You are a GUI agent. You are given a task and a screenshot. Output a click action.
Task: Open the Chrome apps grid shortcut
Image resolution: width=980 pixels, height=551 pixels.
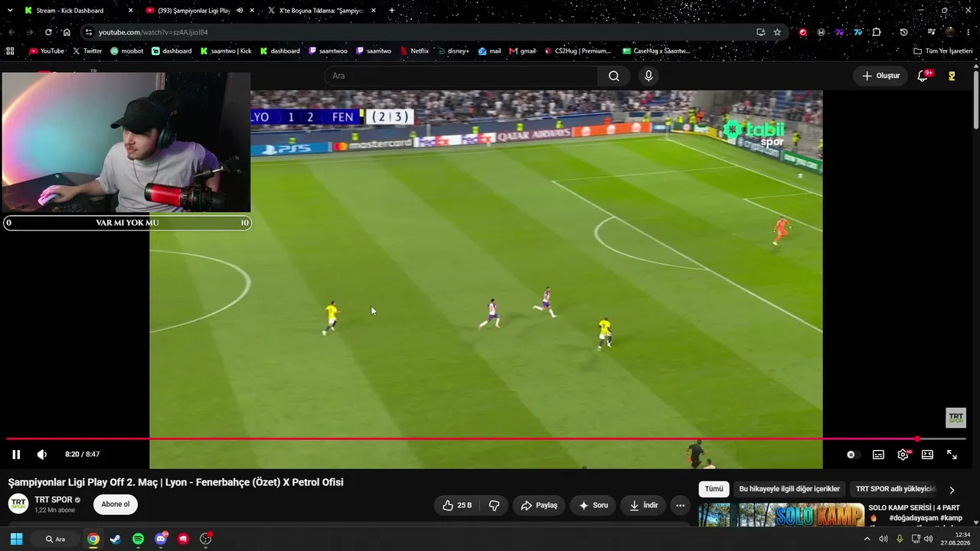(x=10, y=51)
